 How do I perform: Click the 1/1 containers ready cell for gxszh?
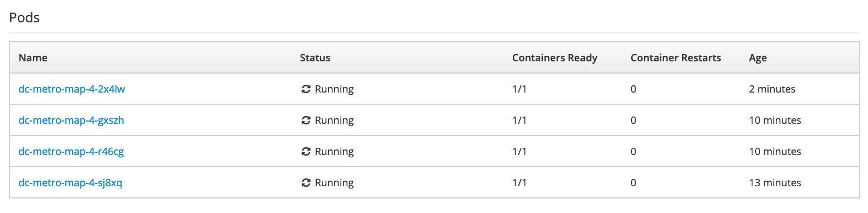point(519,120)
